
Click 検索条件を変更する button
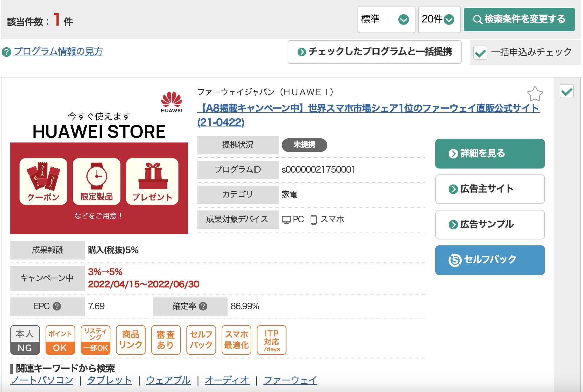[x=519, y=20]
